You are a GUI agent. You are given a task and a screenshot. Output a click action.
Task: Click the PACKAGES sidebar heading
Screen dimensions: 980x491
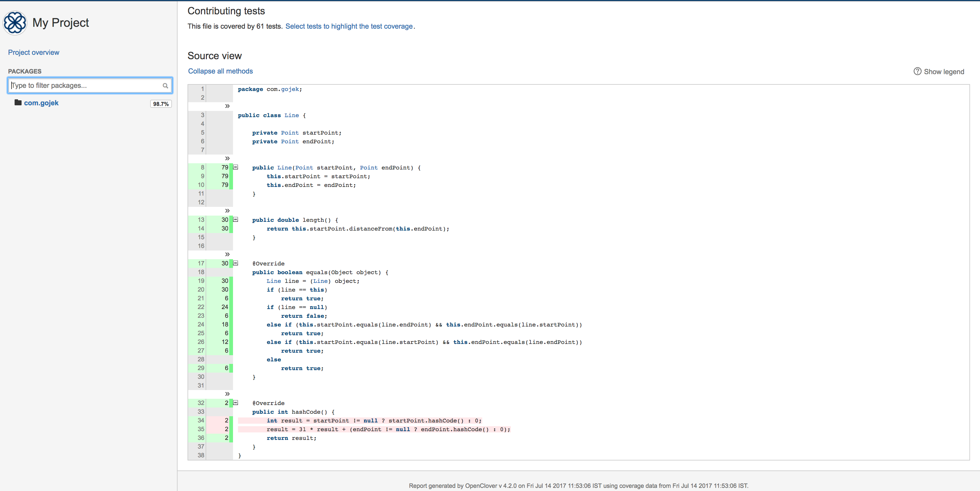tap(25, 71)
